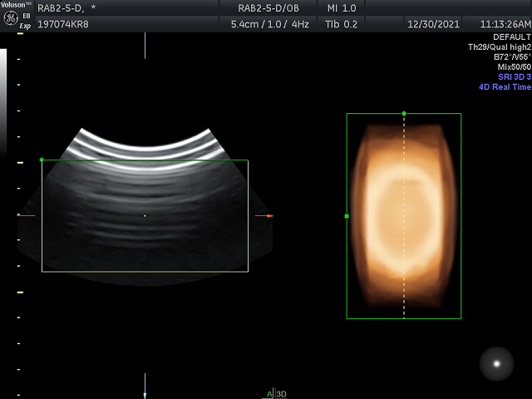Click center dot in ultrasound ROI

[x=145, y=216]
